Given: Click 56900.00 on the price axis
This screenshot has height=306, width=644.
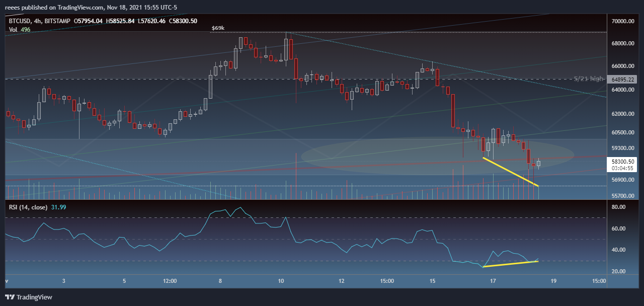Looking at the screenshot, I should (x=623, y=180).
